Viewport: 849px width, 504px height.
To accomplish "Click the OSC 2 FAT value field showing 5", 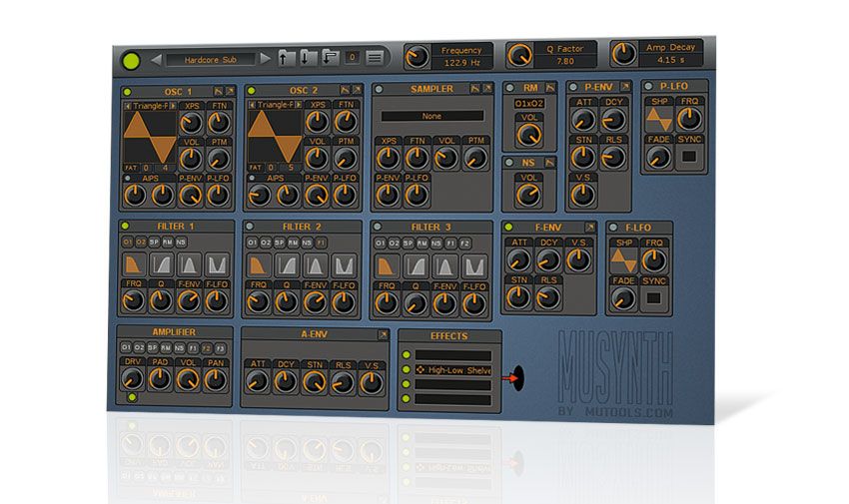I will (x=292, y=168).
